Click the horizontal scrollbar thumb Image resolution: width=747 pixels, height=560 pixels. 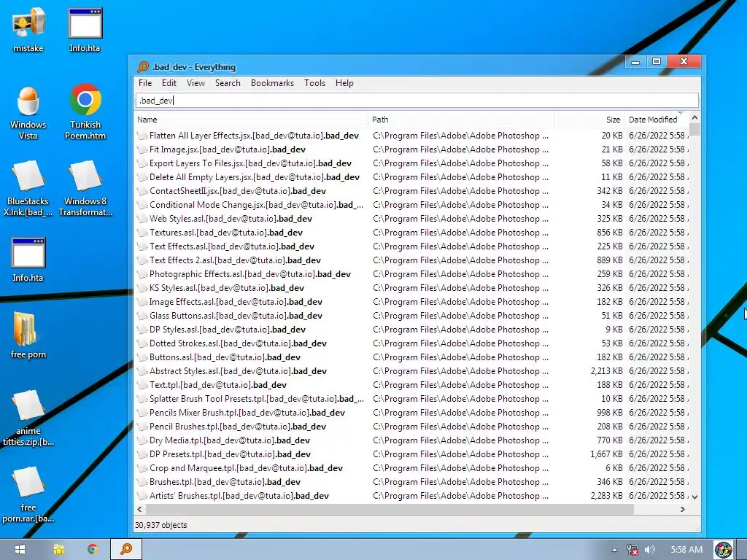[390, 509]
